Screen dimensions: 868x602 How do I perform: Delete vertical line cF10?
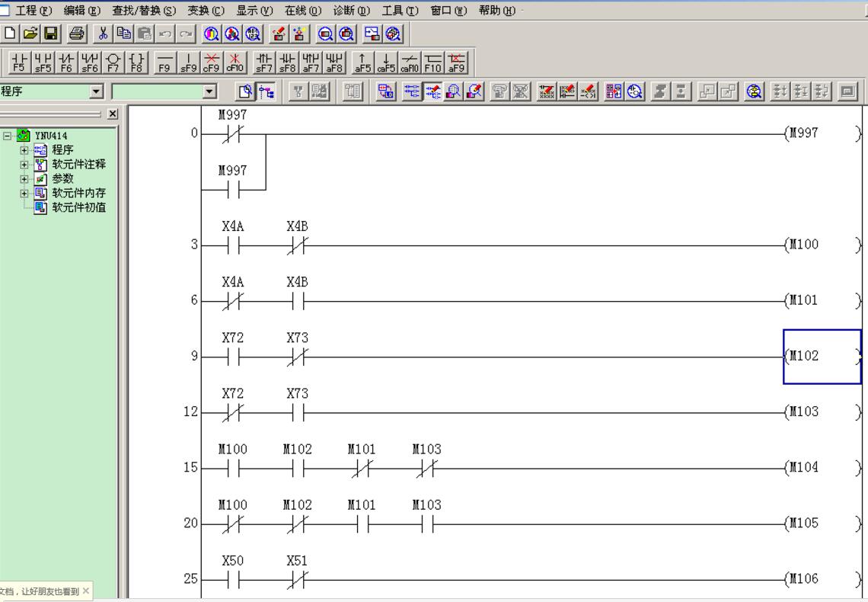pos(235,62)
